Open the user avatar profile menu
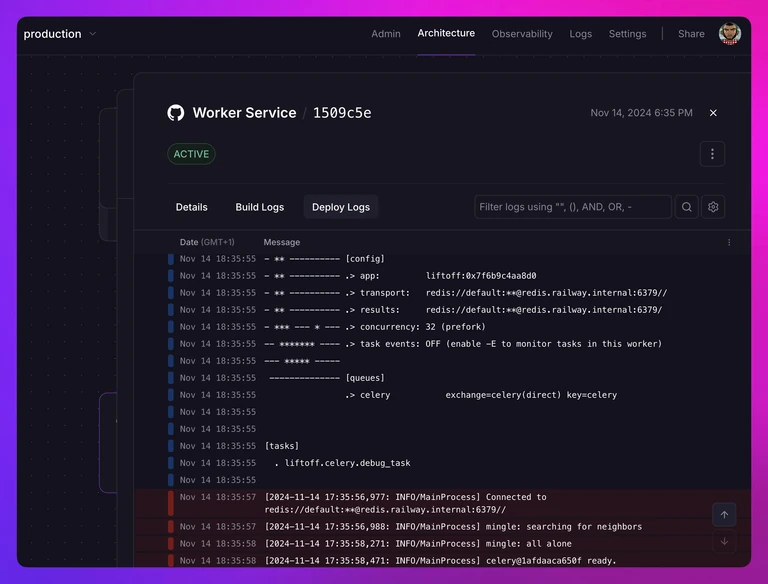Viewport: 768px width, 584px height. 729,33
